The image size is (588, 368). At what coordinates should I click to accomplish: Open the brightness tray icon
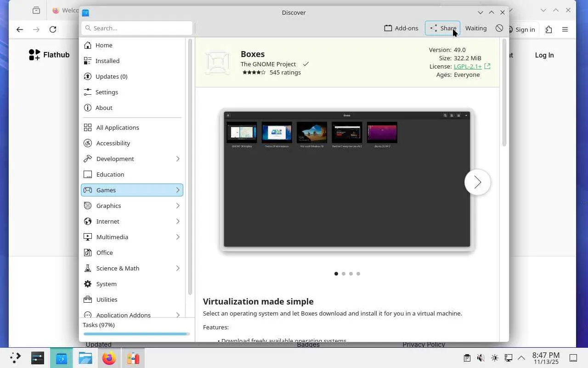pos(494,358)
